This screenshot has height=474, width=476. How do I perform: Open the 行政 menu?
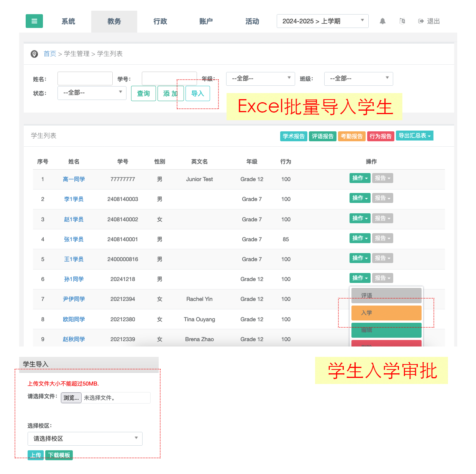(x=160, y=21)
